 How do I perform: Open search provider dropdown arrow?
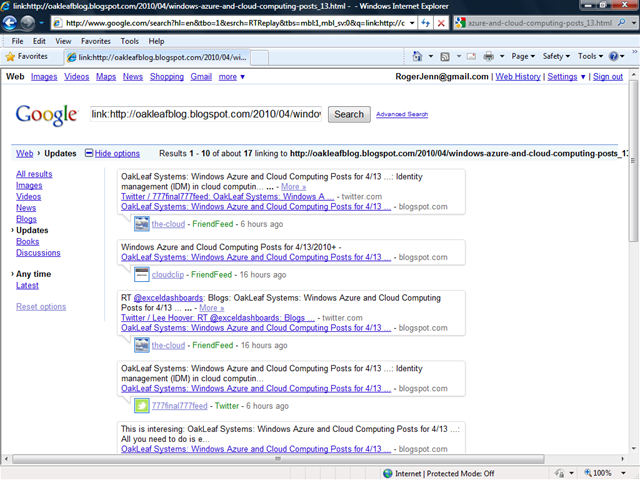click(633, 23)
